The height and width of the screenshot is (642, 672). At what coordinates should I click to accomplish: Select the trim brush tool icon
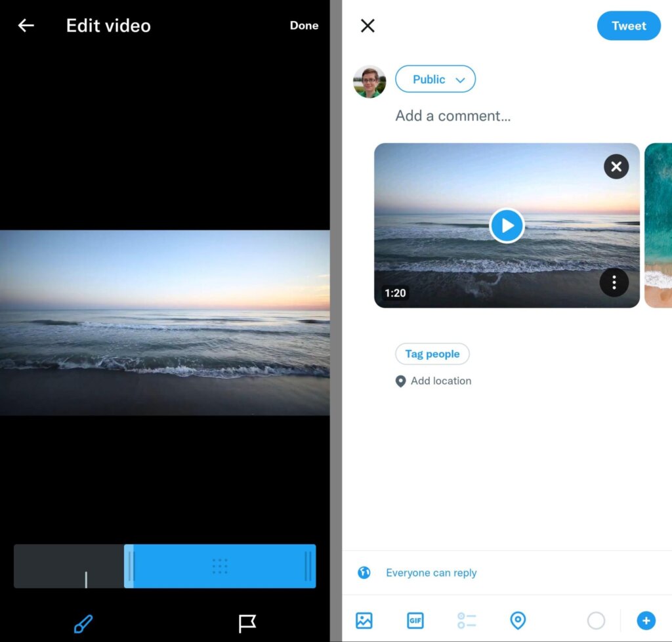83,623
